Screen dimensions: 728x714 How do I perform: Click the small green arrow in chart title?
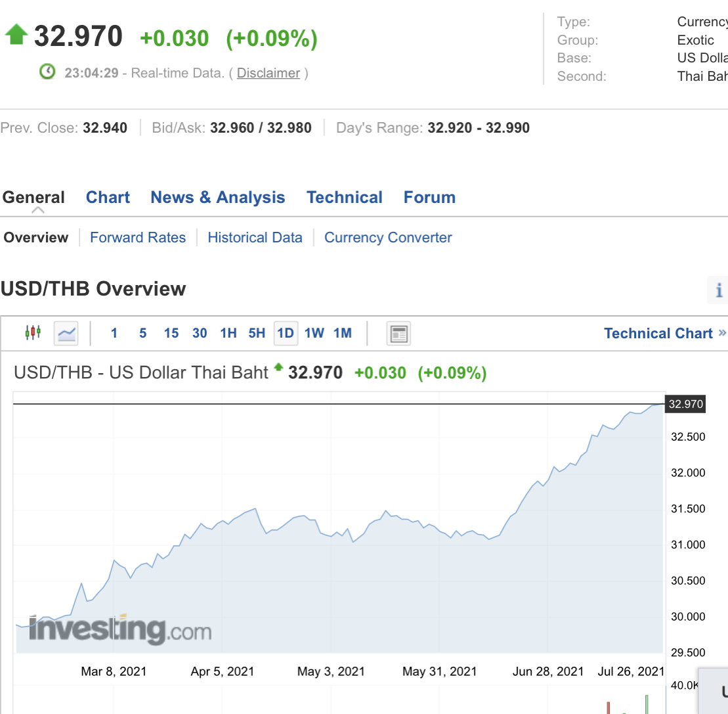(x=278, y=367)
